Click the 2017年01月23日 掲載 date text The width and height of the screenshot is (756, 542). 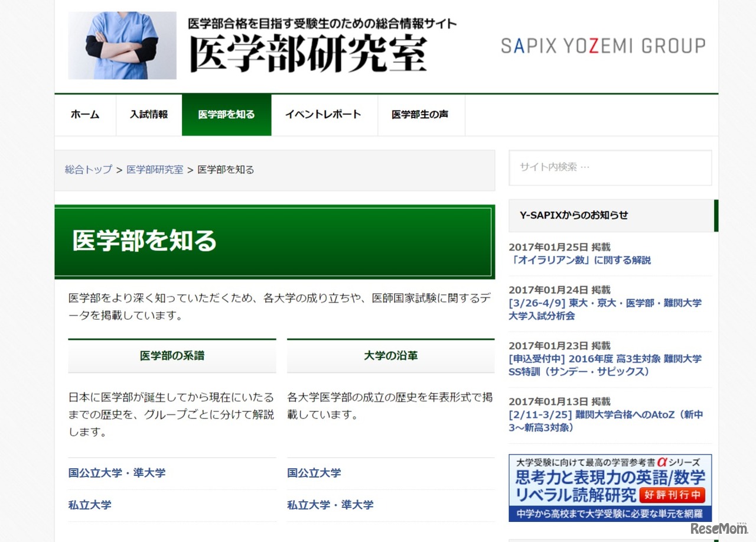coord(560,345)
